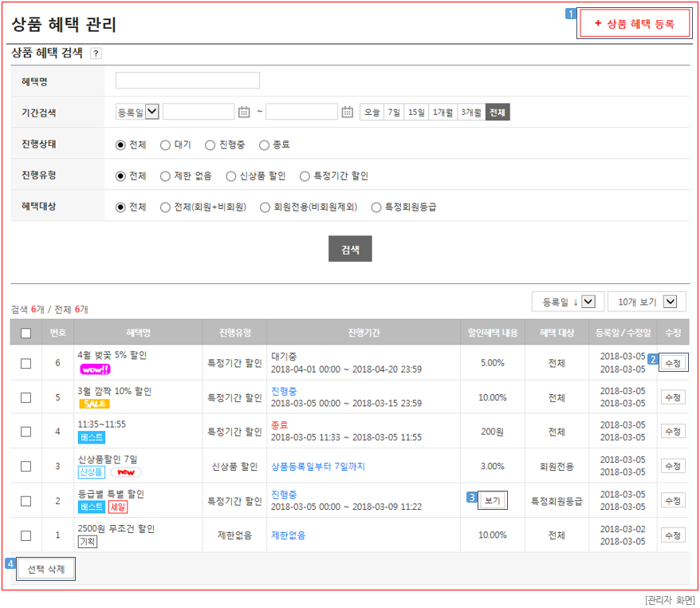
Task: Check the checkbox for row number 1
Action: pos(26,535)
